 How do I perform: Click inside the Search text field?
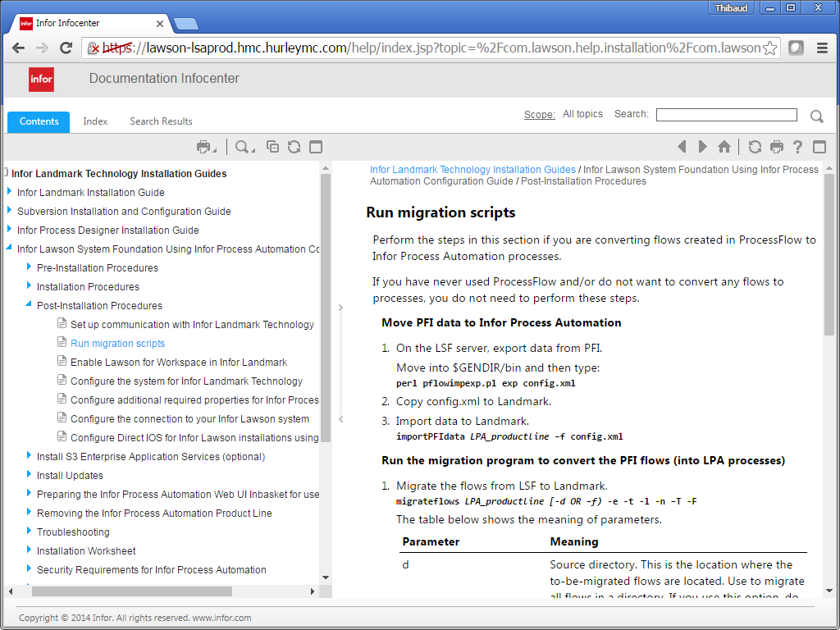pos(726,115)
